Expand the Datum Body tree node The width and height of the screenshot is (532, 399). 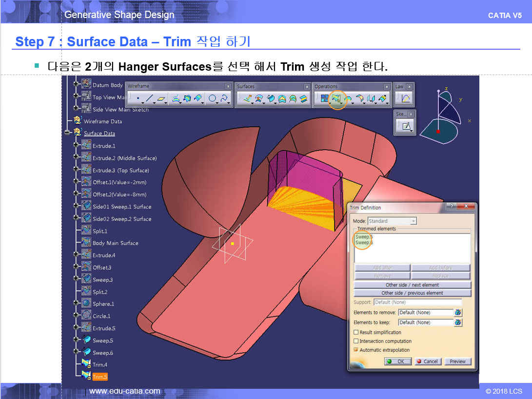(x=76, y=85)
